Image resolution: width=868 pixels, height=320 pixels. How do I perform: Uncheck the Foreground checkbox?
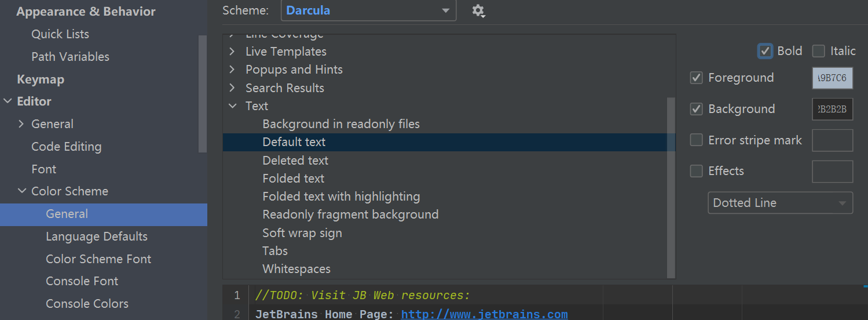pos(696,78)
